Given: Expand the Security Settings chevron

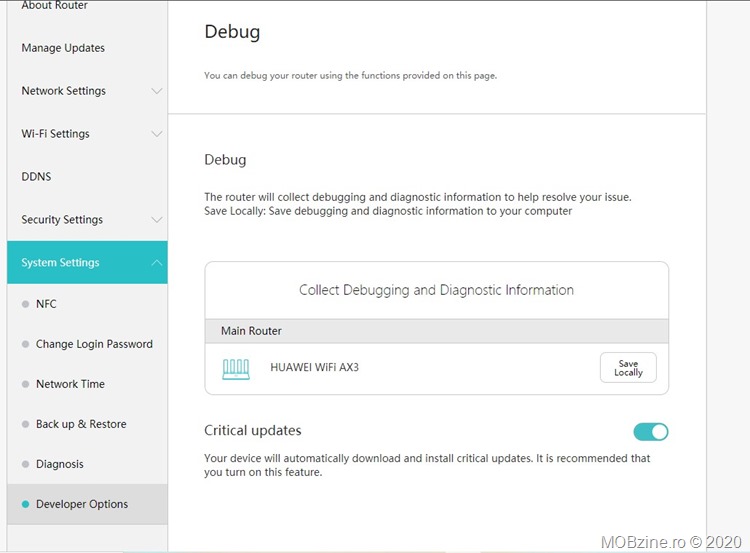Looking at the screenshot, I should pyautogui.click(x=156, y=220).
